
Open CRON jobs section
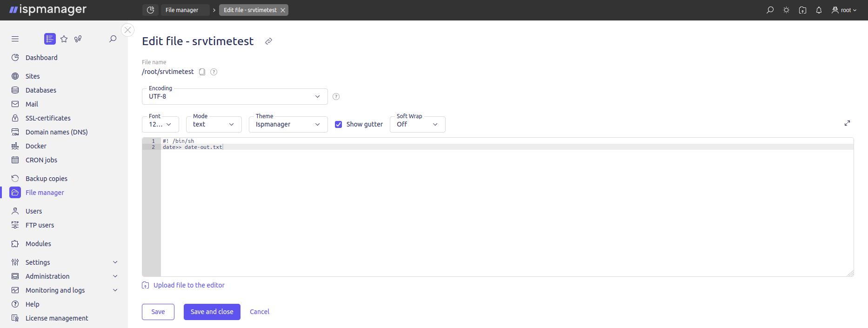[41, 160]
